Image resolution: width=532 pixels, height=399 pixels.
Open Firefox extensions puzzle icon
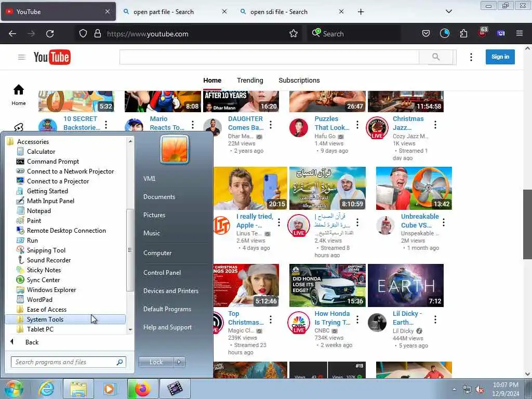pyautogui.click(x=463, y=34)
